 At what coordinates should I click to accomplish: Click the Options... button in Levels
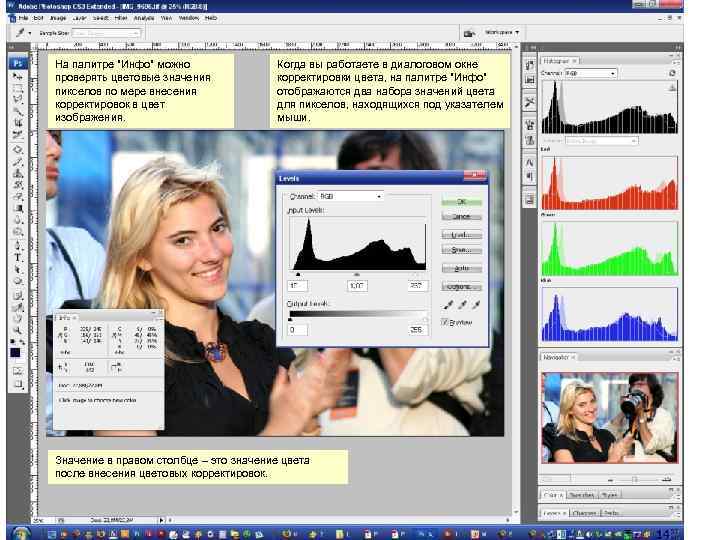click(461, 287)
